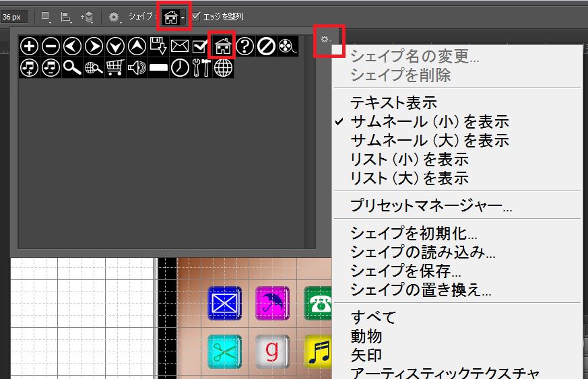The height and width of the screenshot is (379, 588).
Task: Click the magenta umbrella button on canvas
Action: click(x=272, y=303)
